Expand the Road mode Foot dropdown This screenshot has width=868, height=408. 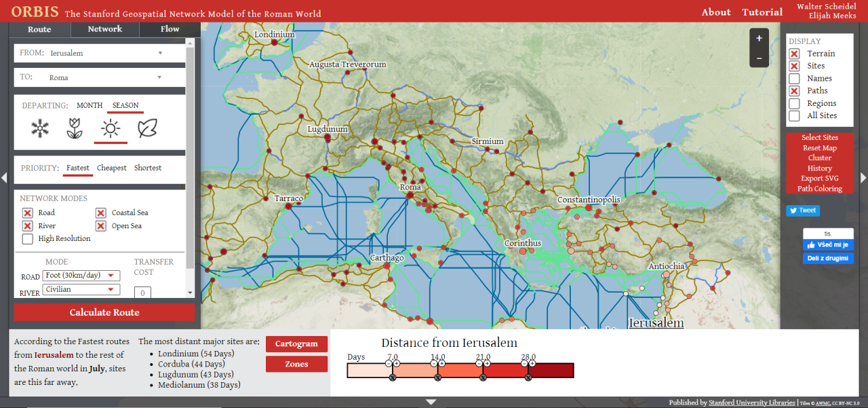tap(81, 276)
